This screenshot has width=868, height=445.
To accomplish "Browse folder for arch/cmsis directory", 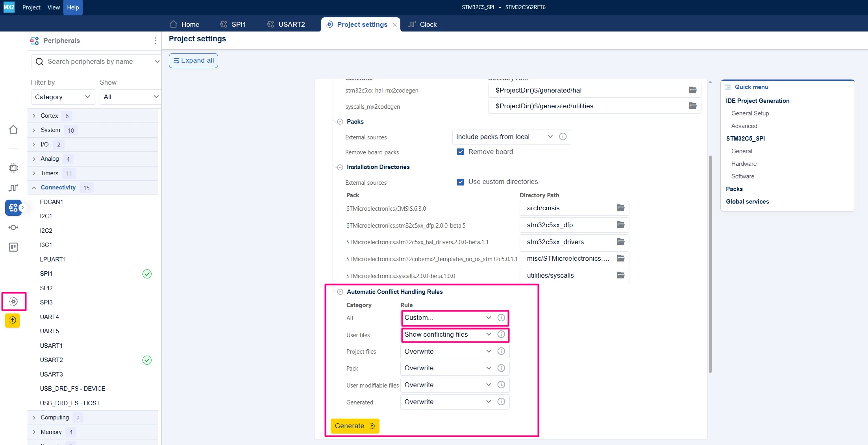I will [x=621, y=208].
